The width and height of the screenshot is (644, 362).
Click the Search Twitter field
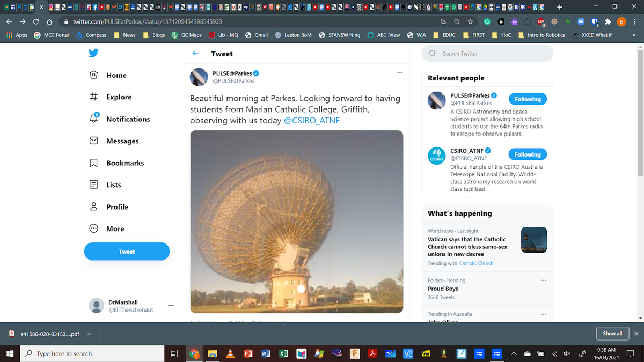(x=487, y=54)
